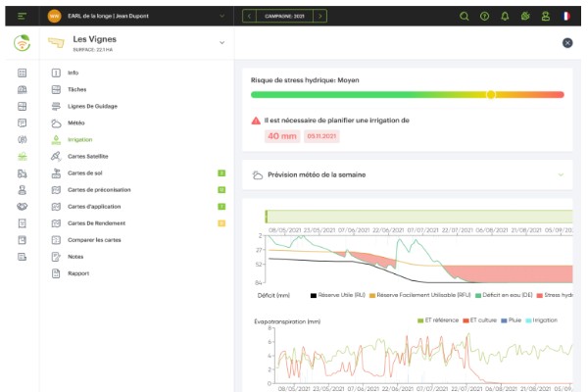Click the user profile icon
The image size is (588, 392).
tap(546, 16)
